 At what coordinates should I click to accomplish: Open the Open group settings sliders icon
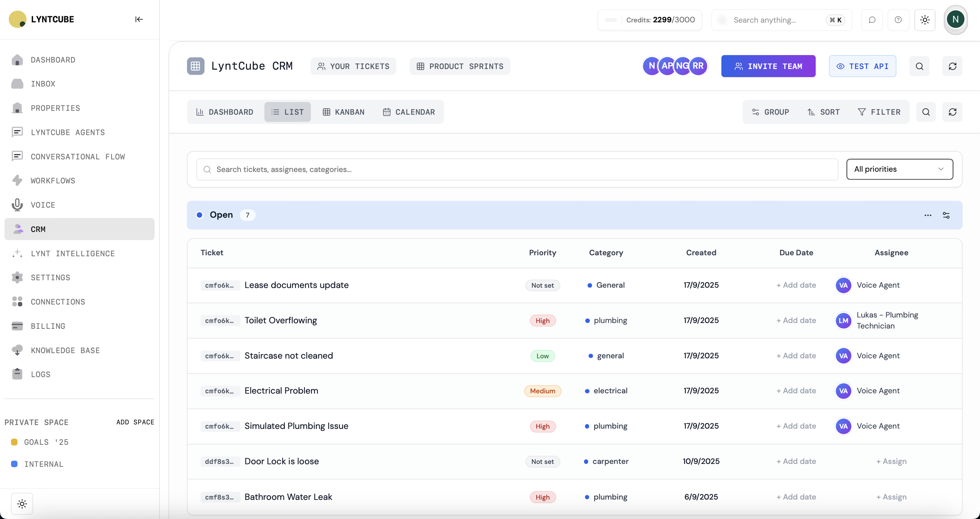[946, 215]
